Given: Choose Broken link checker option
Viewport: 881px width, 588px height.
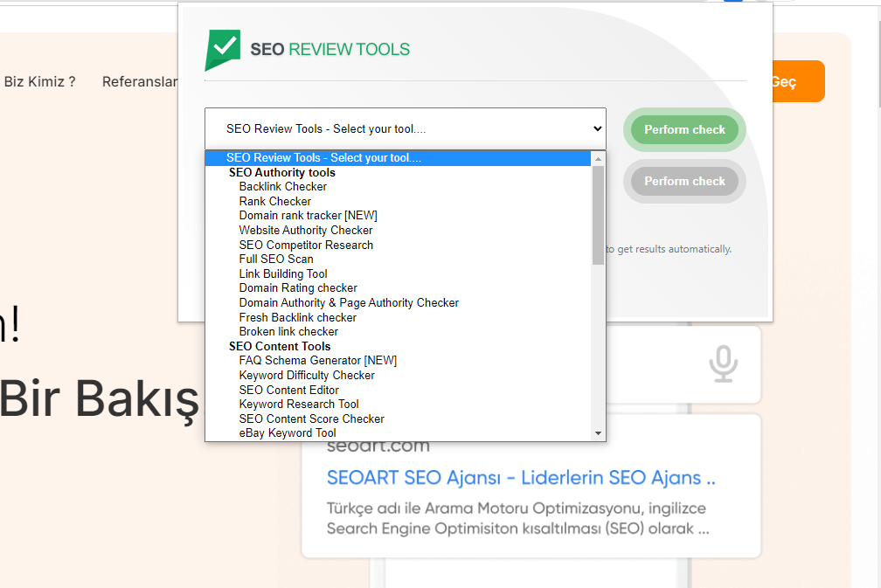Looking at the screenshot, I should coord(288,332).
